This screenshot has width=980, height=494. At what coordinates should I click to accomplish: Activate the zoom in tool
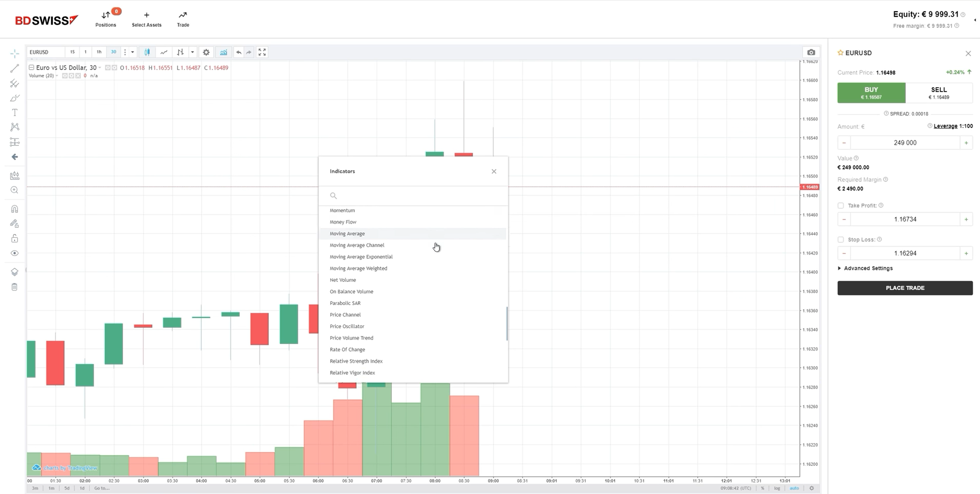(15, 190)
